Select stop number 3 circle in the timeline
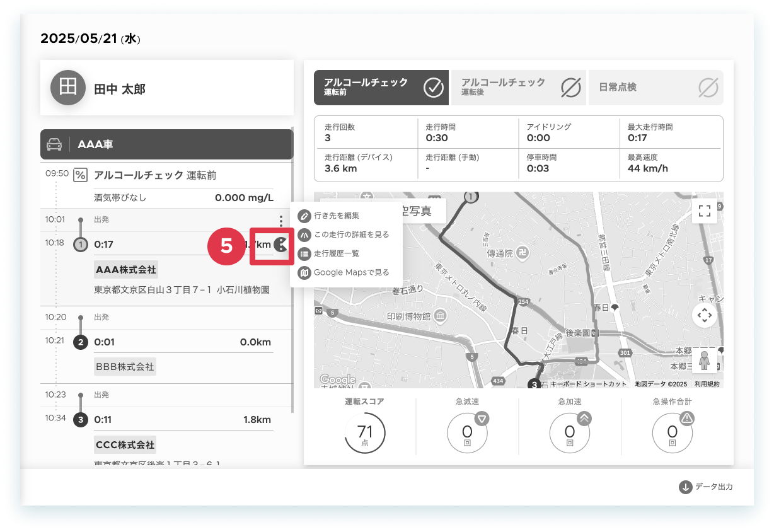This screenshot has height=532, width=774. (81, 420)
